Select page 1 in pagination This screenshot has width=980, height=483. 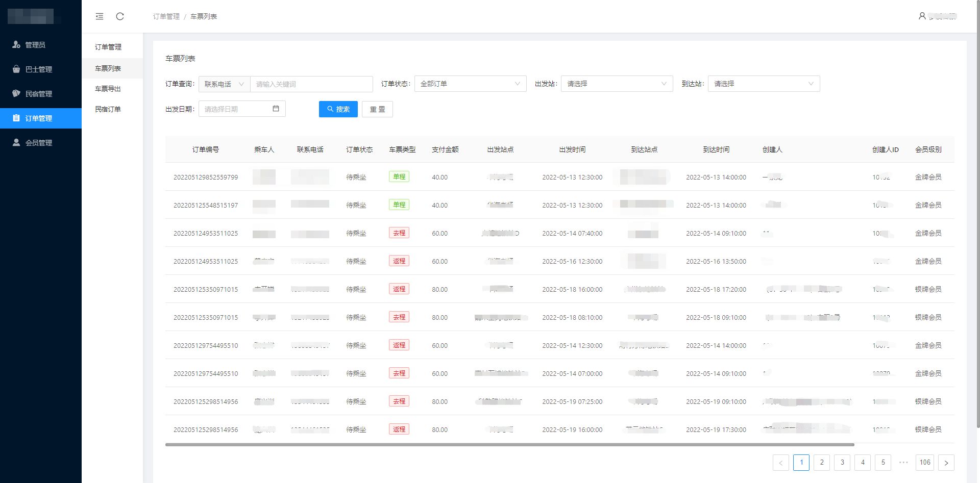(x=801, y=463)
